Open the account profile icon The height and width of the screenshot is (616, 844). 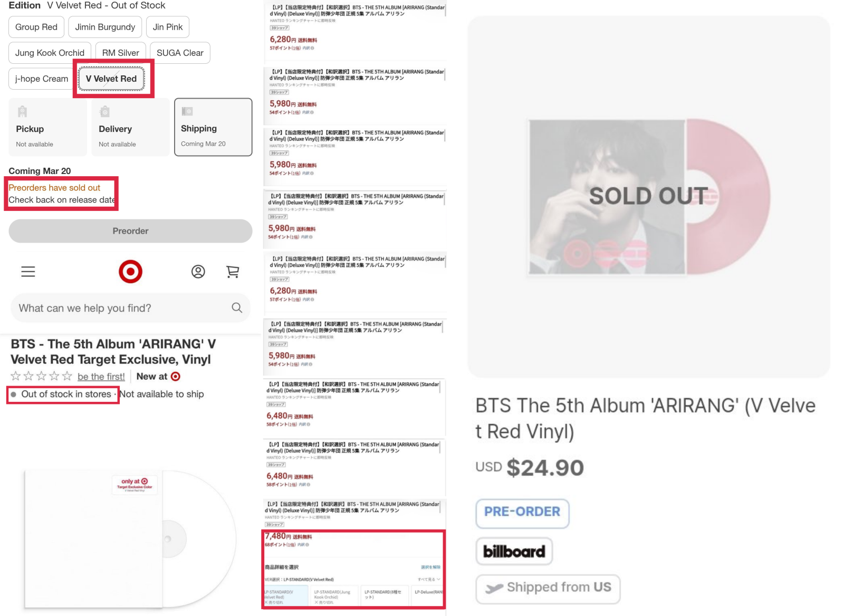(198, 272)
